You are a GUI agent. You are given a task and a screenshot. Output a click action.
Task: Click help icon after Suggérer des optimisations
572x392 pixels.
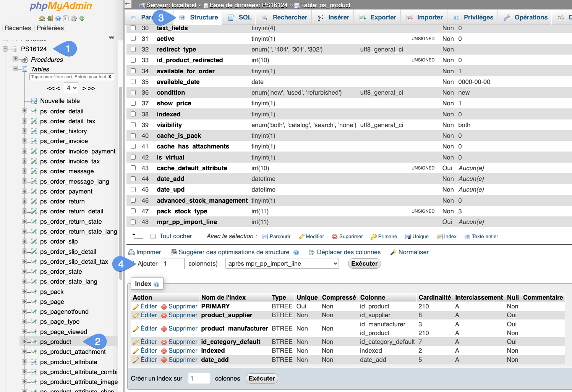point(296,252)
